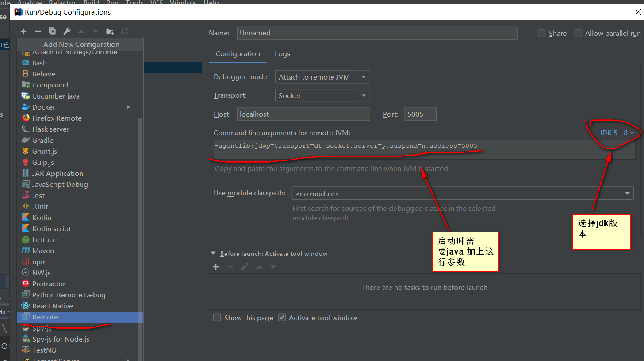Enable the Share checkbox
This screenshot has height=361, width=644.
(x=541, y=34)
